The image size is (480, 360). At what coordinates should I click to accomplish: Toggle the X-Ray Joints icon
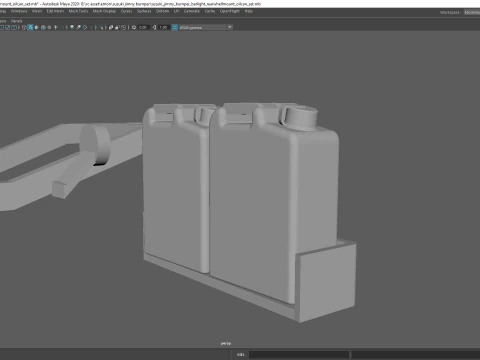pos(123,27)
